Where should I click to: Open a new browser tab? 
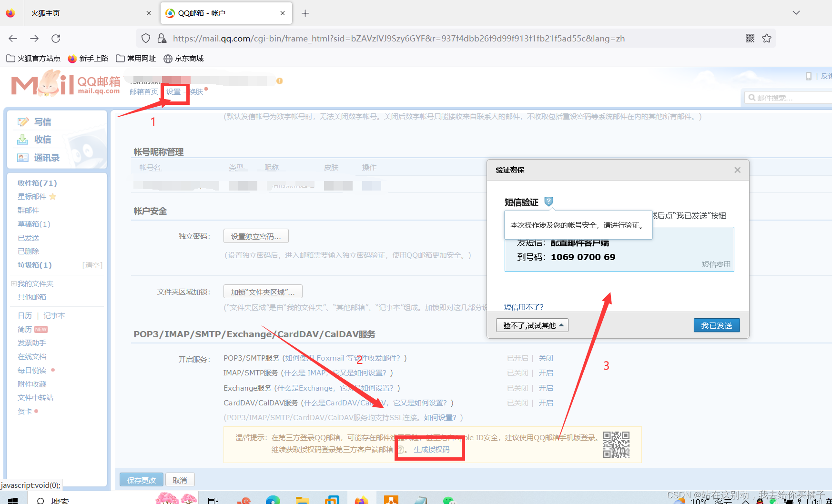(x=305, y=13)
